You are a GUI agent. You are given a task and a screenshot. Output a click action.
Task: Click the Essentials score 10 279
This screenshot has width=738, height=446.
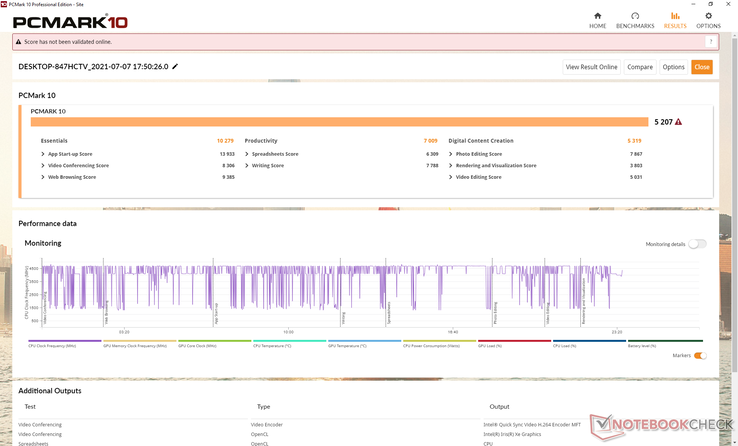[225, 141]
